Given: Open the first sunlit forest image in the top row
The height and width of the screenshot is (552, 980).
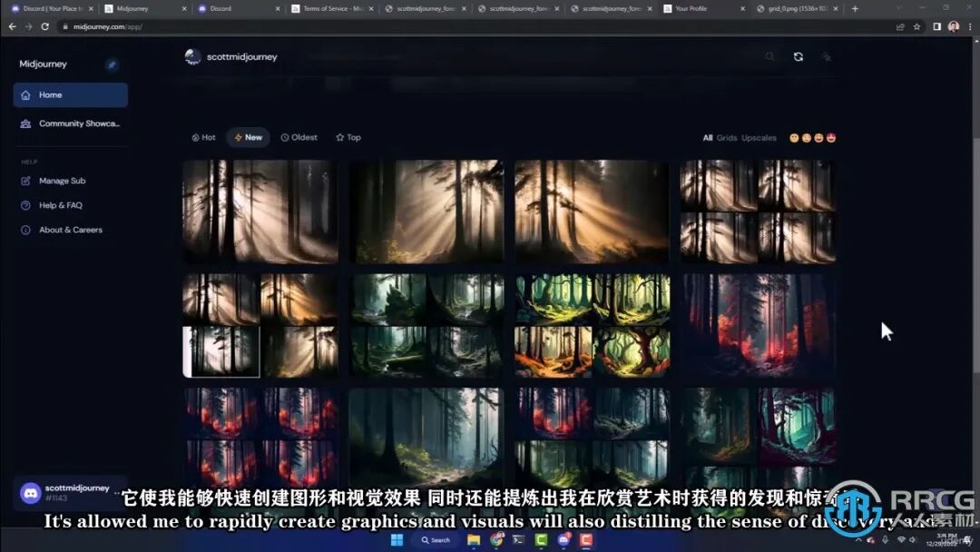Looking at the screenshot, I should 260,212.
